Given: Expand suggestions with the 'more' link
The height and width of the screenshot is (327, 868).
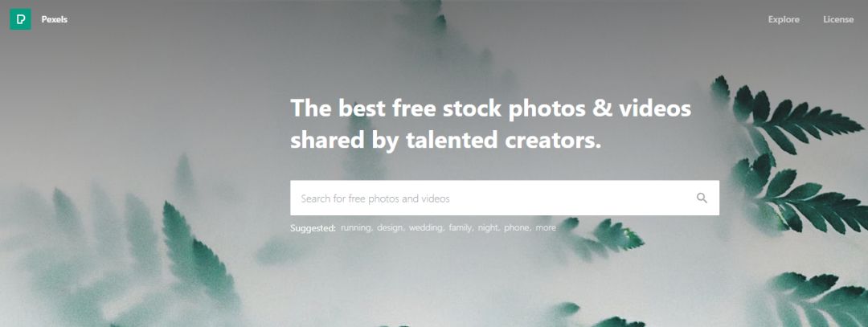Looking at the screenshot, I should tap(546, 227).
